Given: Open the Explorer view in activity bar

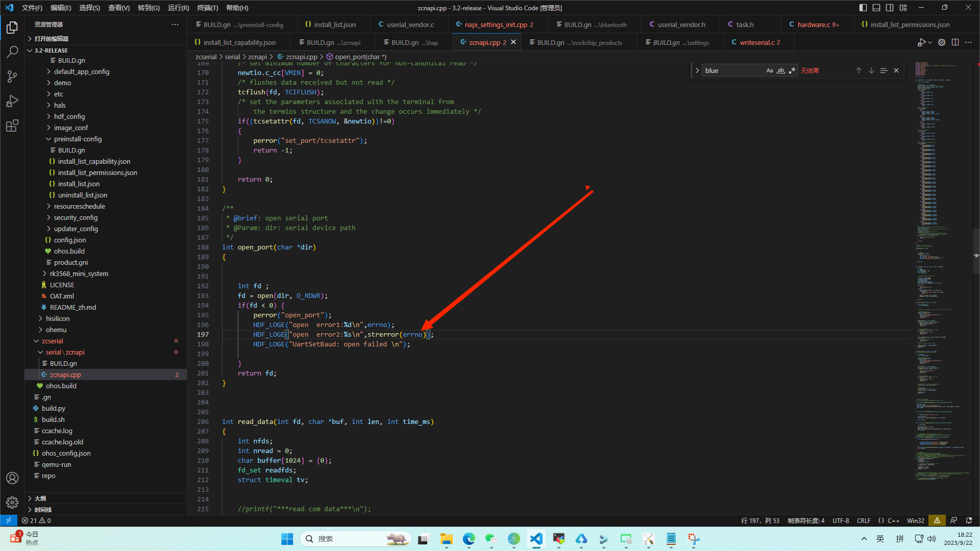Looking at the screenshot, I should [x=12, y=28].
